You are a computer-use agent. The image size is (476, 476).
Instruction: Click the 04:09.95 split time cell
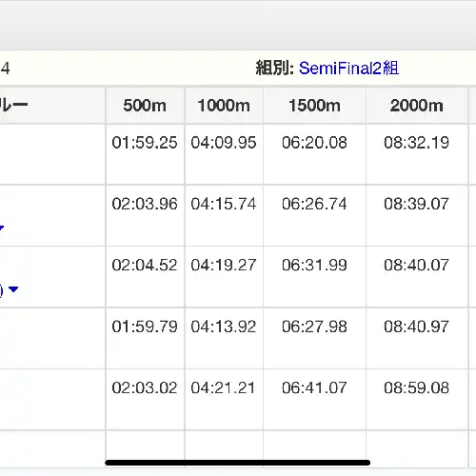coord(224,143)
